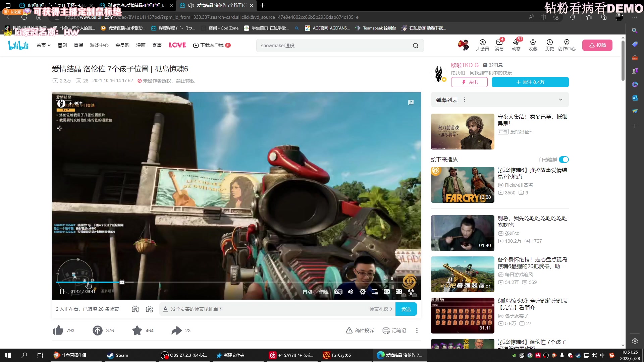Screen dimensions: 644x362
Task: Open the 弹幕列表 three-dot options
Action: pos(465,100)
